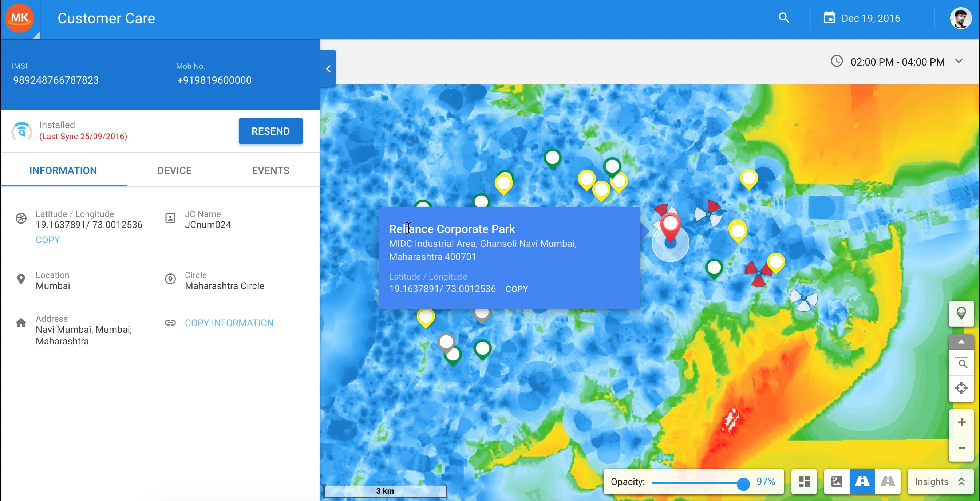The height and width of the screenshot is (501, 980).
Task: Click the RESEND button
Action: tap(270, 131)
